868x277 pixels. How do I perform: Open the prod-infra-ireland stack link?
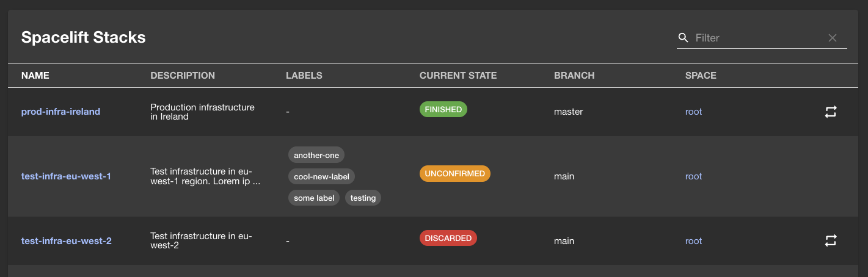(60, 112)
